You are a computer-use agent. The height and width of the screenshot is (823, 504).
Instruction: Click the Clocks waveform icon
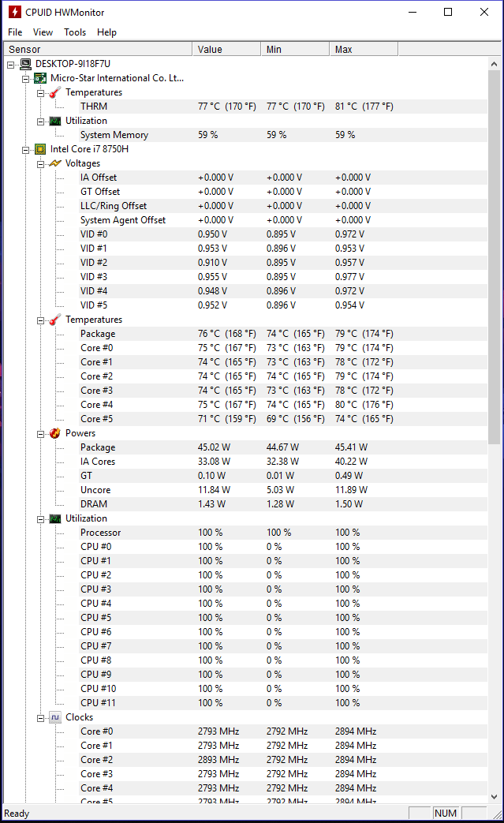(55, 717)
